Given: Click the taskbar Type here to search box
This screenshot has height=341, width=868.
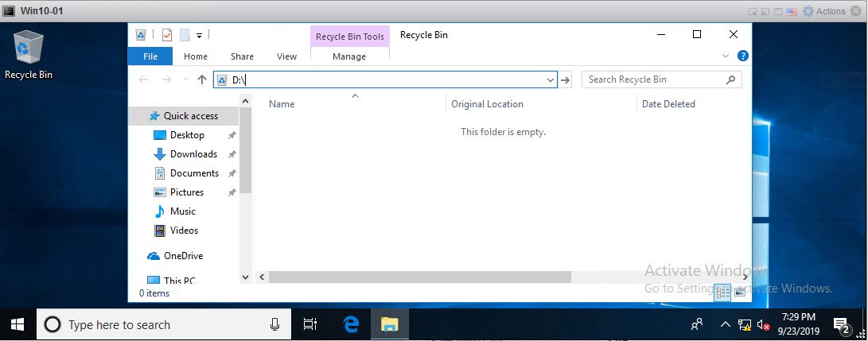Looking at the screenshot, I should point(164,324).
